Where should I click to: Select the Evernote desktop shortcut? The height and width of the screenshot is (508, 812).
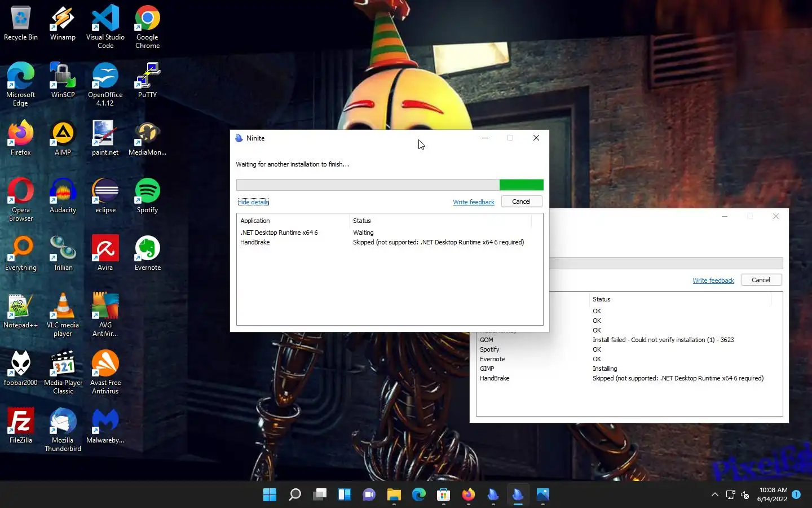[x=147, y=253]
